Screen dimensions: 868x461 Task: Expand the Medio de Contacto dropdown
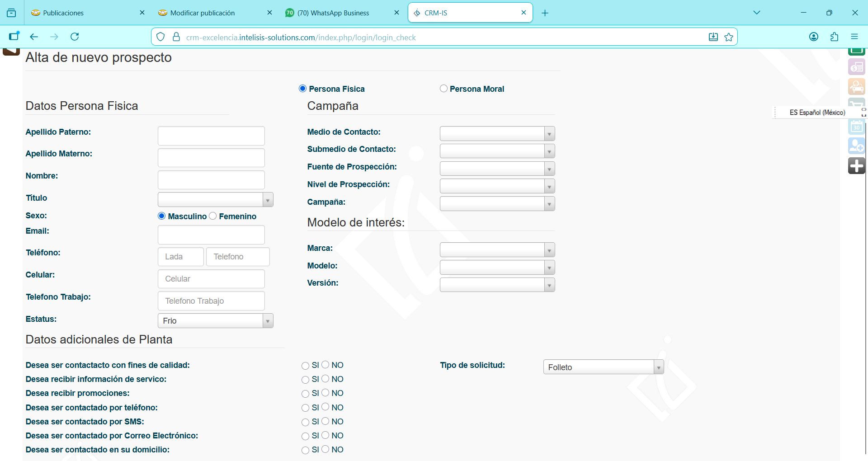coord(497,134)
